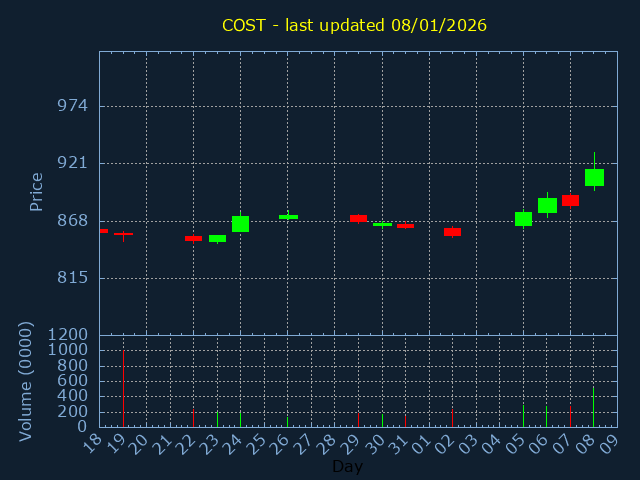Select the green candlestick on day 30

click(382, 224)
